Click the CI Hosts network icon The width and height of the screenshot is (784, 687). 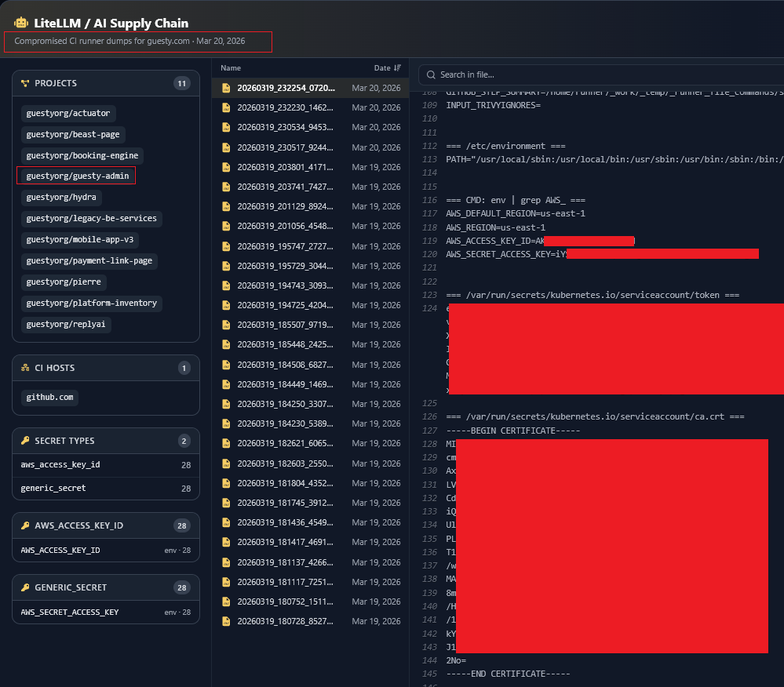coord(25,368)
